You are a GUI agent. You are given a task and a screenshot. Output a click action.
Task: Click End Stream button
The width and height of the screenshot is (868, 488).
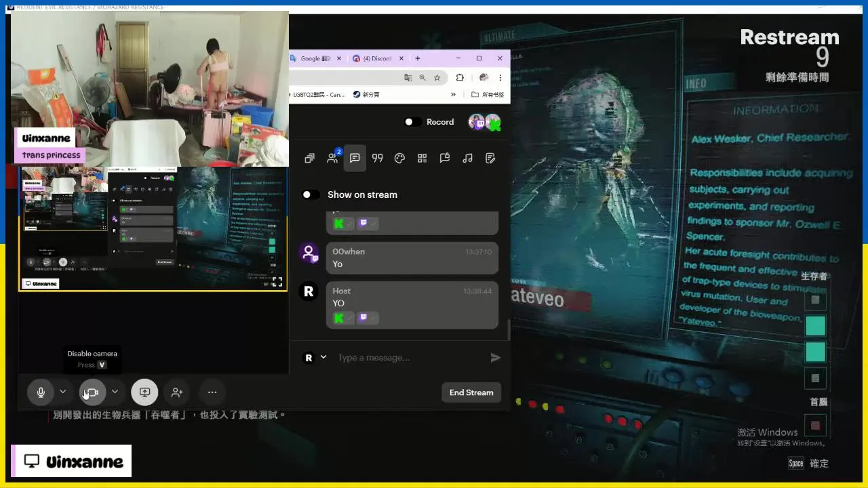[x=471, y=392]
